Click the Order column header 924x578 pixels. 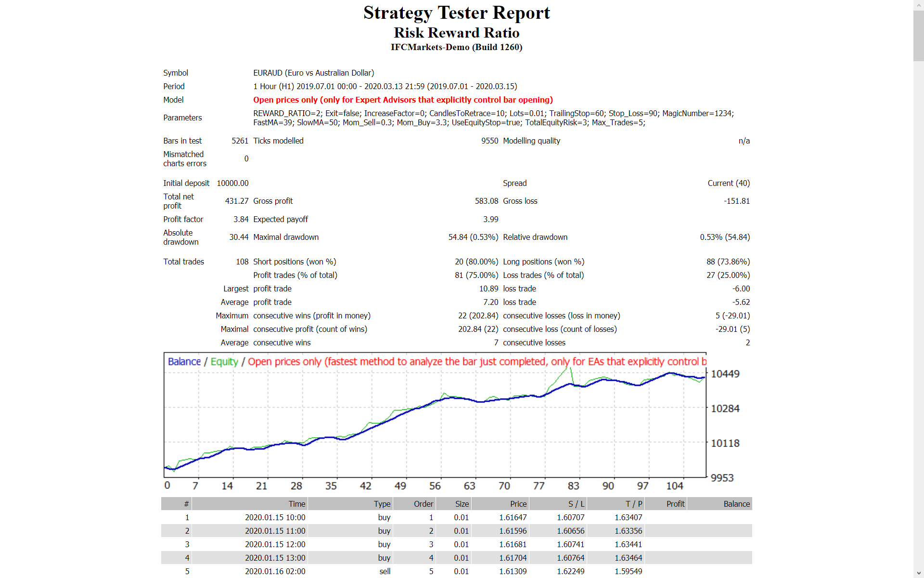[x=423, y=503]
